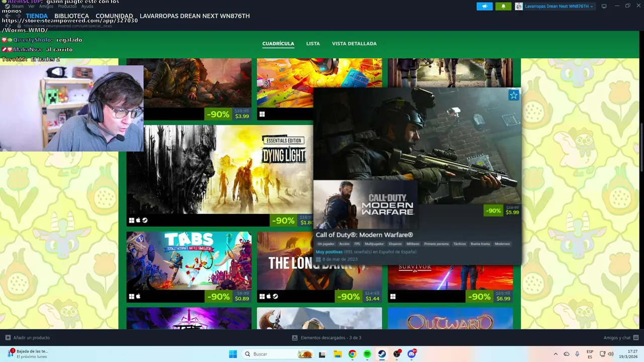Open File Explorer from the taskbar

click(x=337, y=354)
